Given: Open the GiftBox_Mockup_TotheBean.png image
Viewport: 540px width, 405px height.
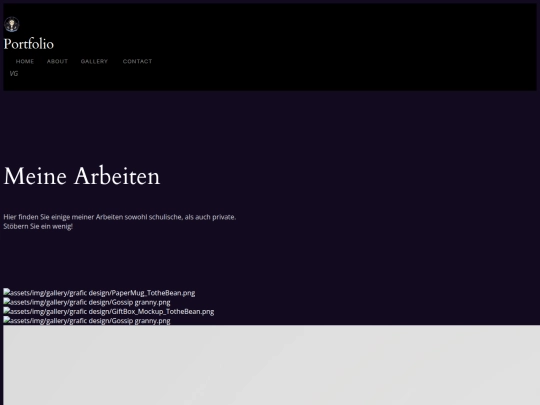Looking at the screenshot, I should 108,311.
